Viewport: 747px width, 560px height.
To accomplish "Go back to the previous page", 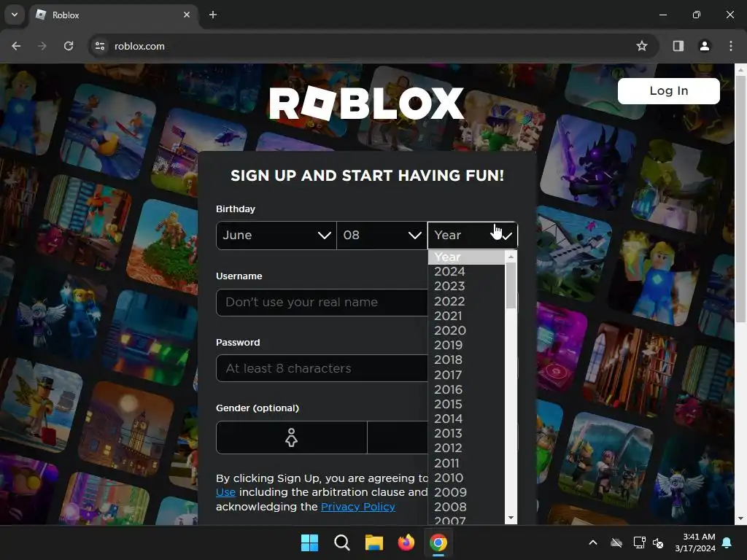I will click(16, 46).
